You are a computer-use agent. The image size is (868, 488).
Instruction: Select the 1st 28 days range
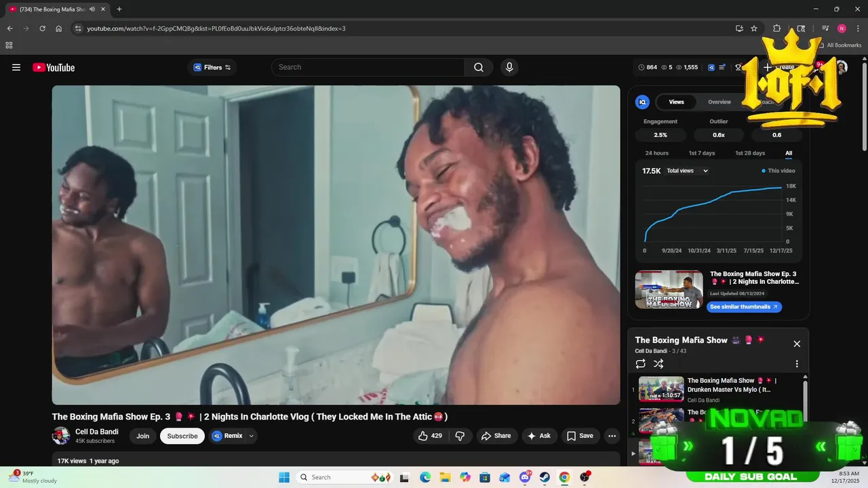(x=750, y=153)
